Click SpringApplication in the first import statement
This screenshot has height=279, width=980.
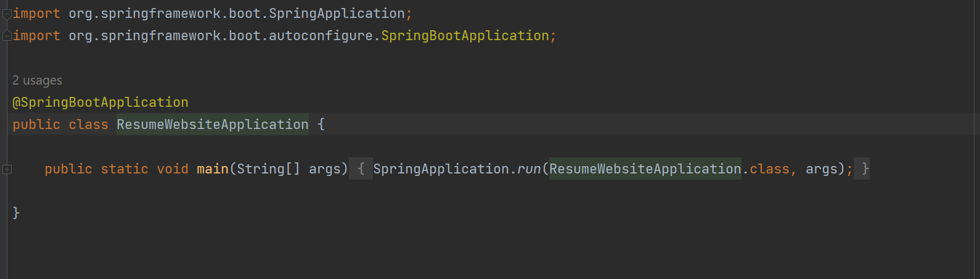[x=337, y=14]
